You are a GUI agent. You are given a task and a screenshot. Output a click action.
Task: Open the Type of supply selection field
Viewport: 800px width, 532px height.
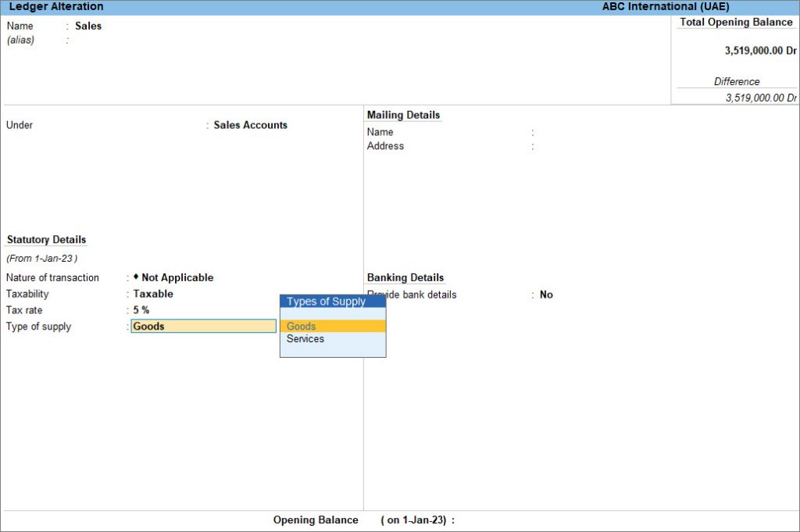[203, 327]
